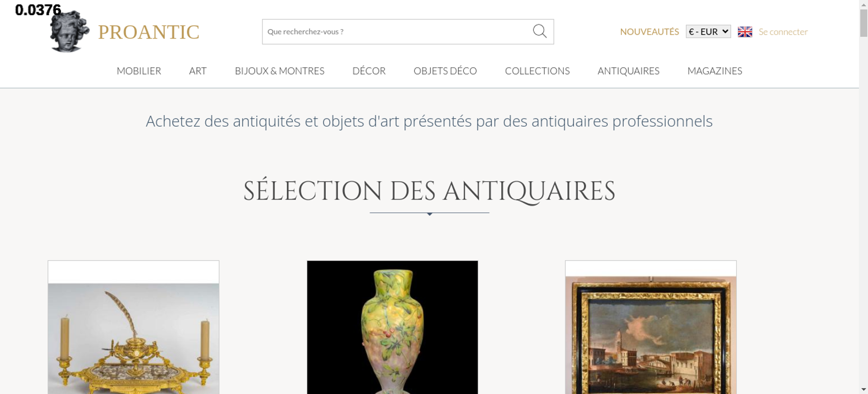Viewport: 868px width, 394px height.
Task: Open the € - EUR currency dropdown
Action: (708, 32)
